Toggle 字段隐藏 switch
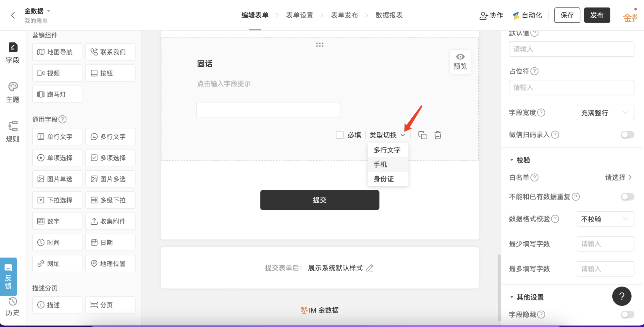 (627, 315)
